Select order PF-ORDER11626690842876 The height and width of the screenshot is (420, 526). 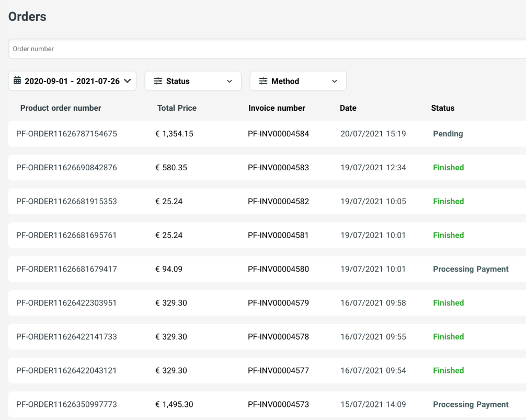(x=66, y=168)
